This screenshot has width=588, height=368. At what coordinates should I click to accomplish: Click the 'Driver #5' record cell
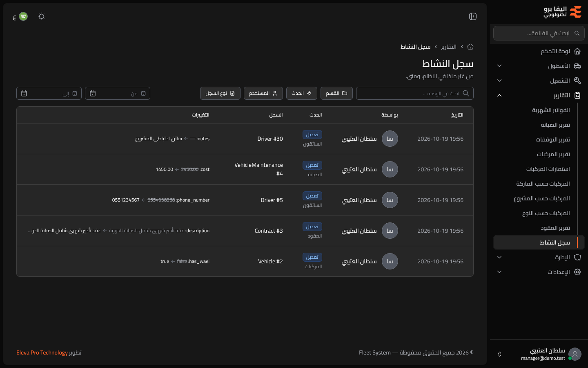(272, 200)
